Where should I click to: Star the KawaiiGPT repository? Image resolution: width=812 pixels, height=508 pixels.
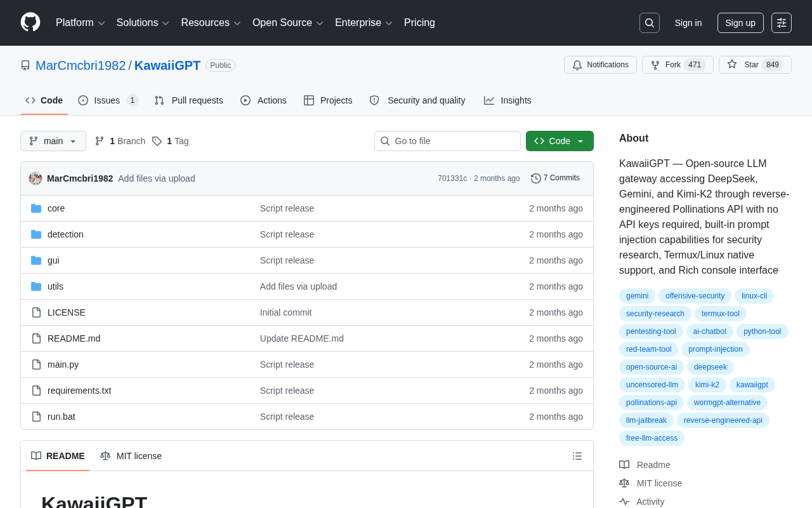[755, 65]
